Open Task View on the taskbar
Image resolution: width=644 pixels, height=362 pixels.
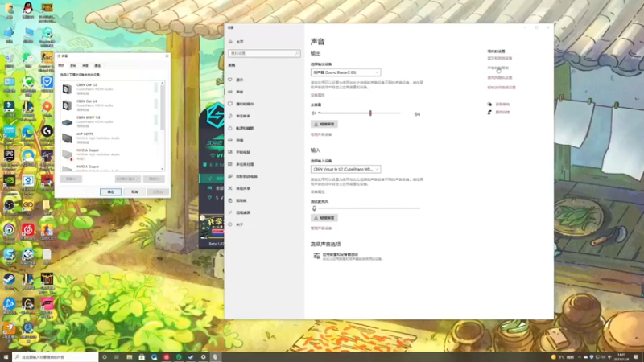tap(117, 357)
